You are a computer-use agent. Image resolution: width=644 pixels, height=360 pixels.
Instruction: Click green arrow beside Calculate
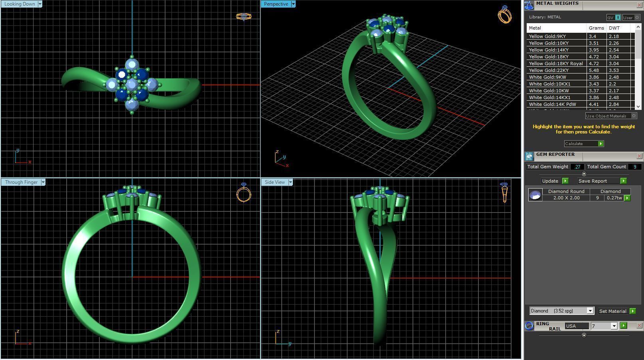(x=601, y=143)
